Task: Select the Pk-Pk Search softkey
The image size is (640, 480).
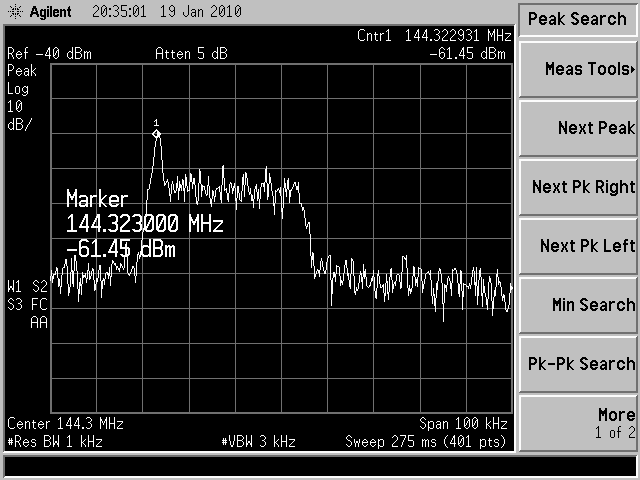Action: tap(578, 364)
